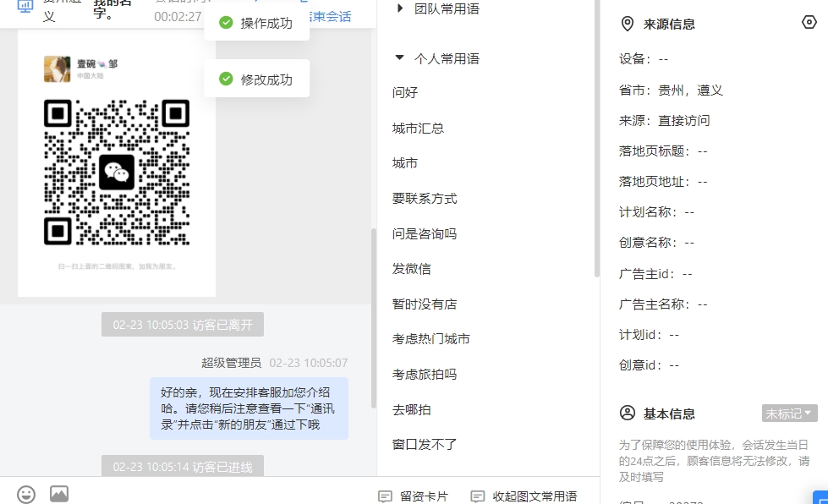The height and width of the screenshot is (504, 828).
Task: Select the 问好 quick phrase
Action: (x=405, y=92)
